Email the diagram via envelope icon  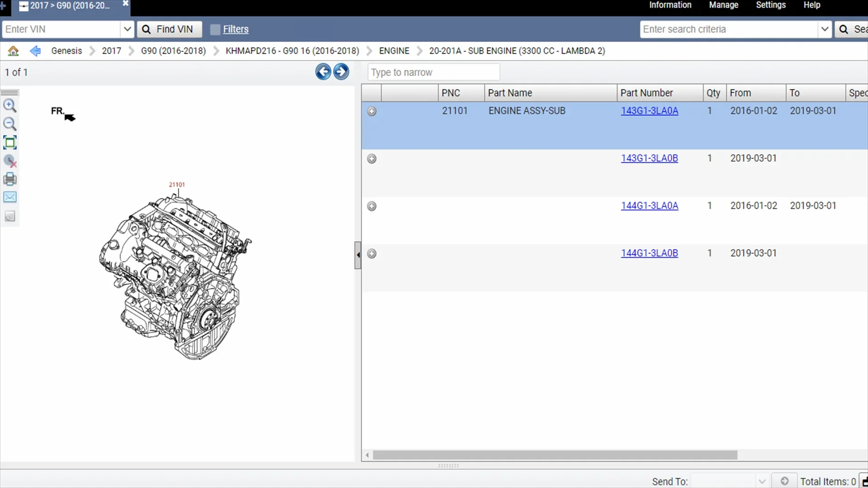pos(10,197)
